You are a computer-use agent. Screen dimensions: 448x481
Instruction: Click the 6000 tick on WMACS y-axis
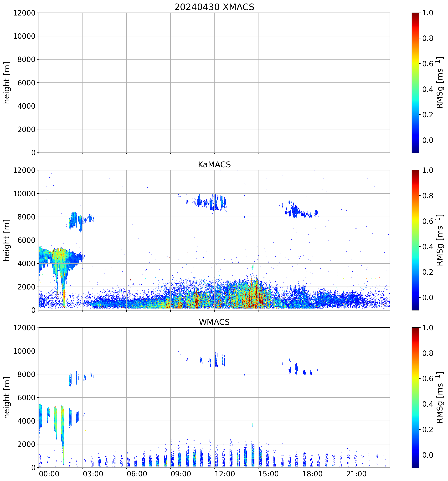tap(26, 398)
